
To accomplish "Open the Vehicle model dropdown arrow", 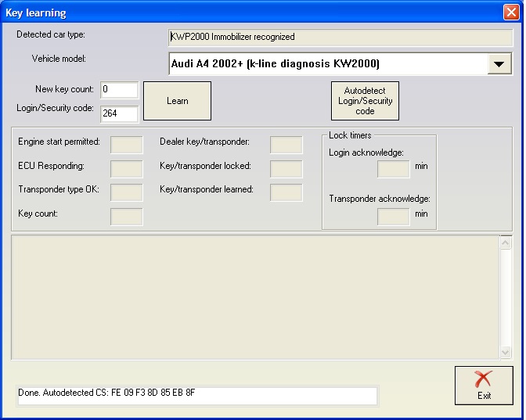I will click(x=499, y=63).
